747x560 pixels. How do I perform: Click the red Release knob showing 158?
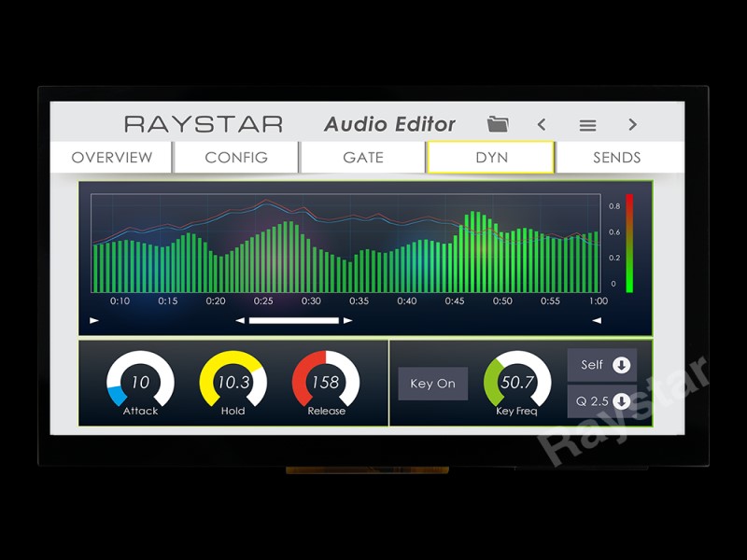coord(326,383)
